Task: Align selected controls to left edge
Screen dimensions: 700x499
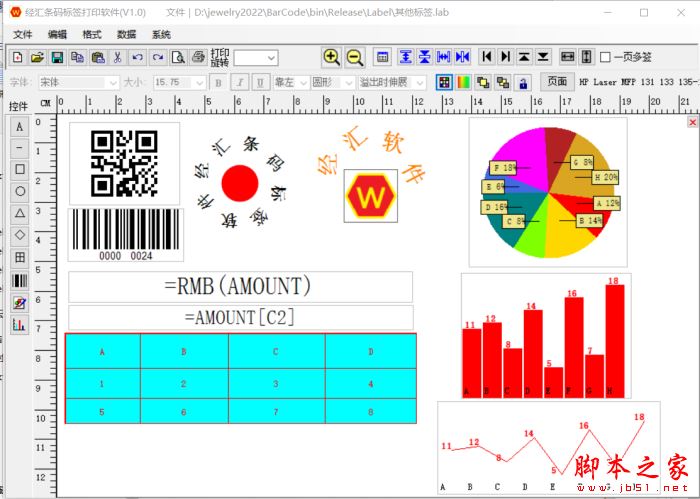Action: click(487, 57)
